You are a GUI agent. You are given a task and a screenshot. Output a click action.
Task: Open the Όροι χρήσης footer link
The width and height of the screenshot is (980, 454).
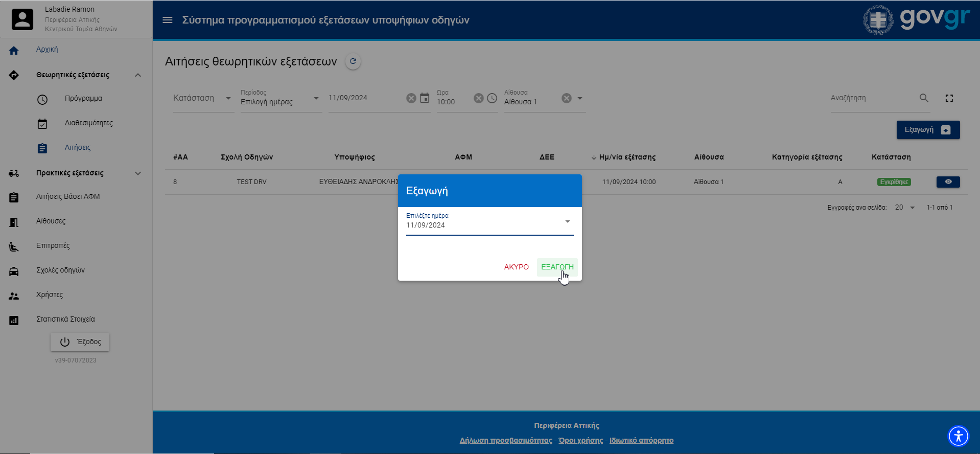click(x=580, y=441)
